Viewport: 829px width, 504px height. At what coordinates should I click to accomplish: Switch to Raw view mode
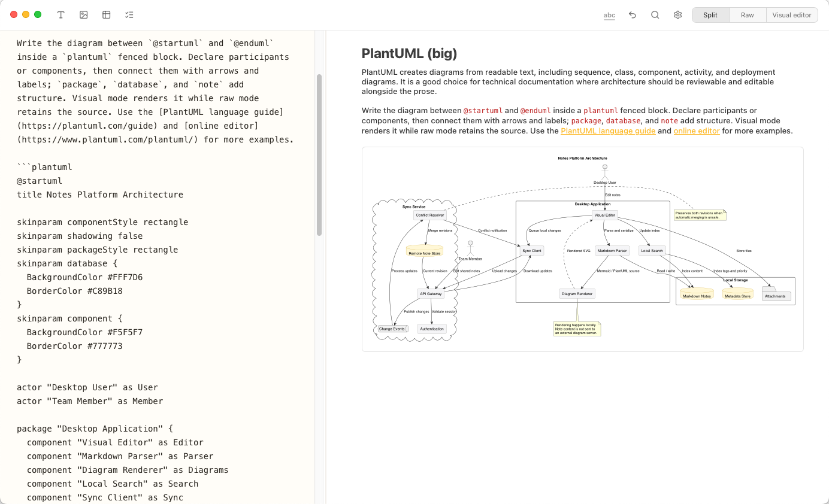pos(748,15)
